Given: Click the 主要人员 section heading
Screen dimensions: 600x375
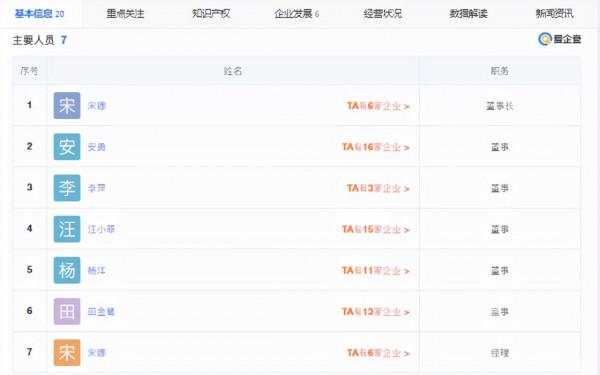Looking at the screenshot, I should pyautogui.click(x=33, y=40).
